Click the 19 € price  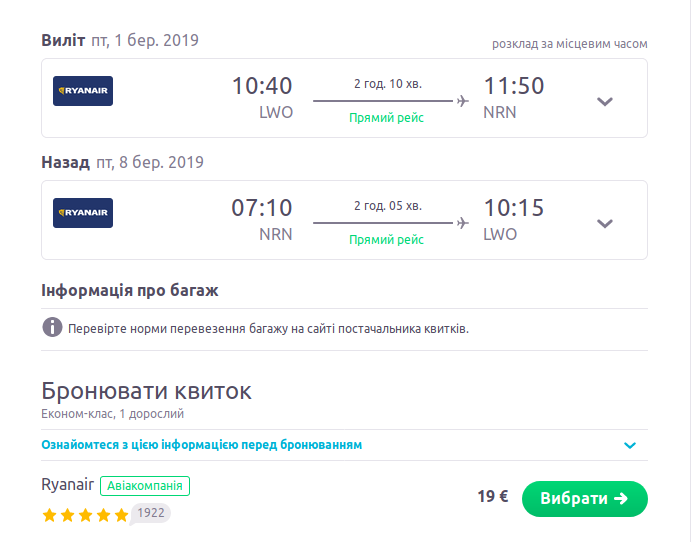(493, 497)
